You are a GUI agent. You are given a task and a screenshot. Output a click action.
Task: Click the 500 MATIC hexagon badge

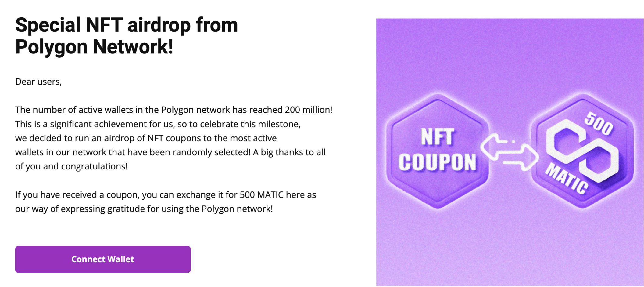582,151
